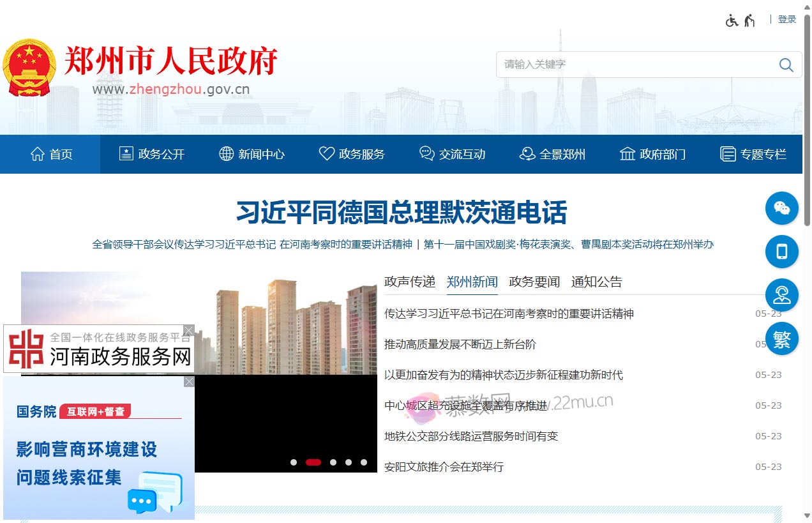The height and width of the screenshot is (523, 812).
Task: Click the search magnifier icon
Action: click(786, 64)
